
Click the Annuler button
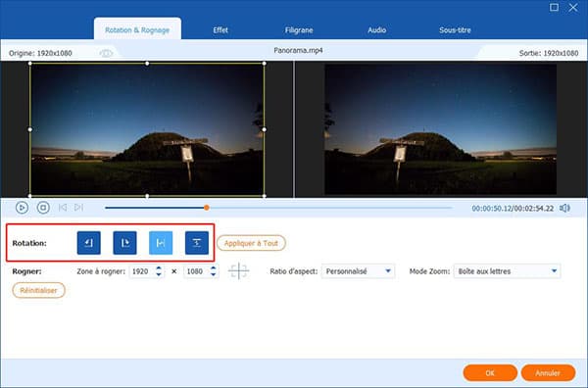tap(548, 373)
